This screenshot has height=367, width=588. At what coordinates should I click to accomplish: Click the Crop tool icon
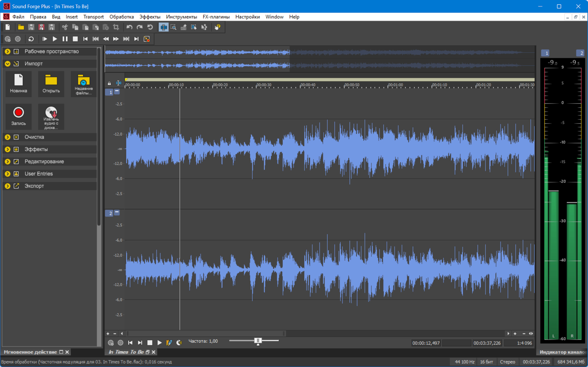(116, 27)
